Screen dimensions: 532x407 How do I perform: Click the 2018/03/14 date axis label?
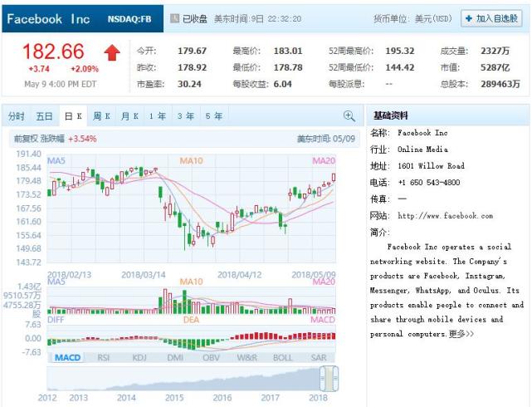coord(144,275)
